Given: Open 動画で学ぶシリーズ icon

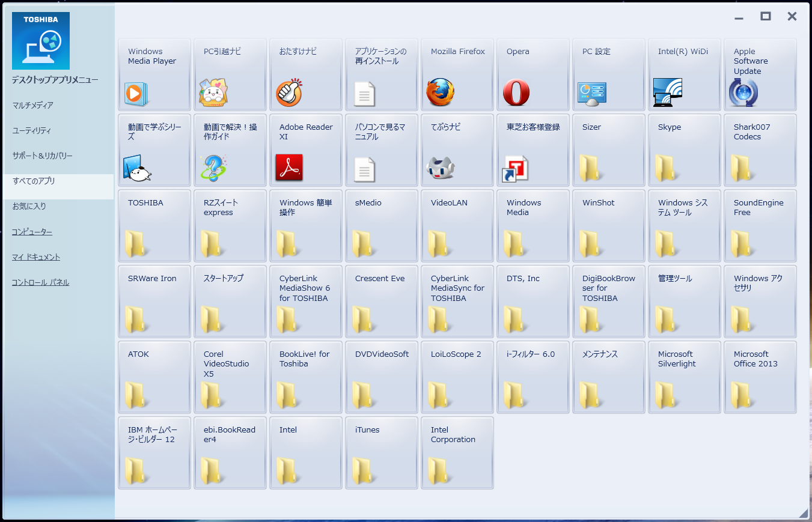Looking at the screenshot, I should click(x=137, y=168).
